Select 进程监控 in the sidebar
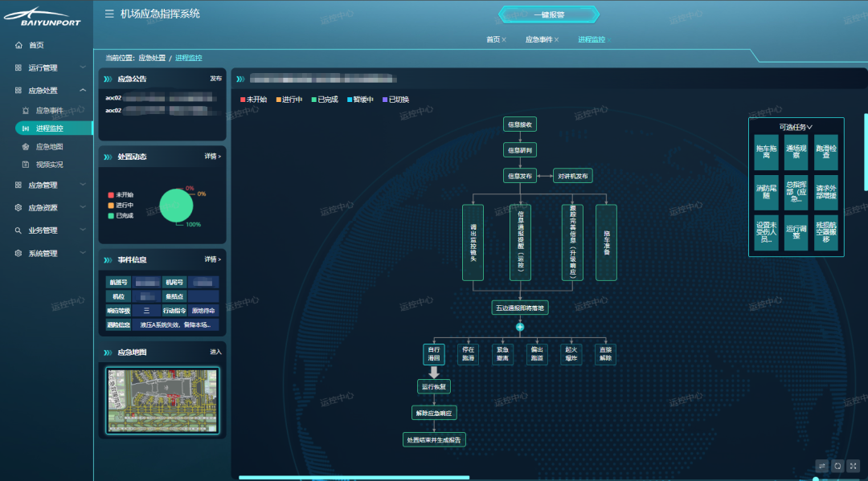 tap(54, 128)
